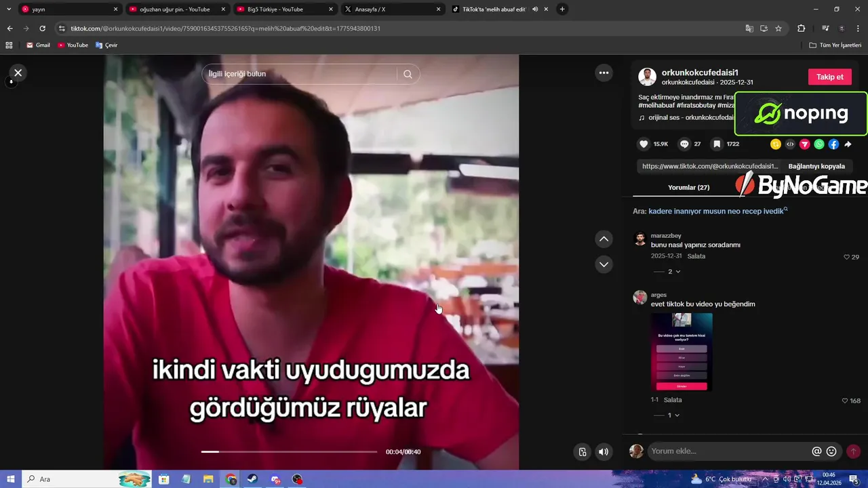Follow the user with Takip et button
The image size is (868, 488).
(829, 77)
